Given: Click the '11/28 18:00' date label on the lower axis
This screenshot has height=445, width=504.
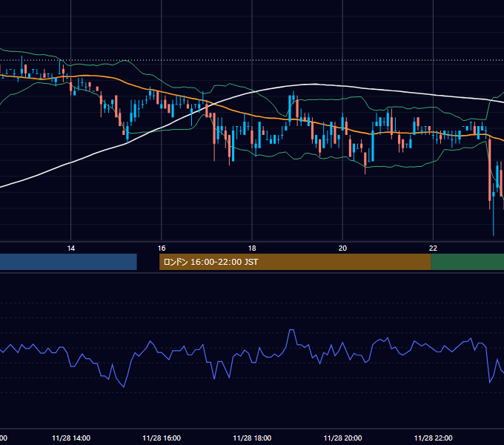Looking at the screenshot, I should click(252, 438).
